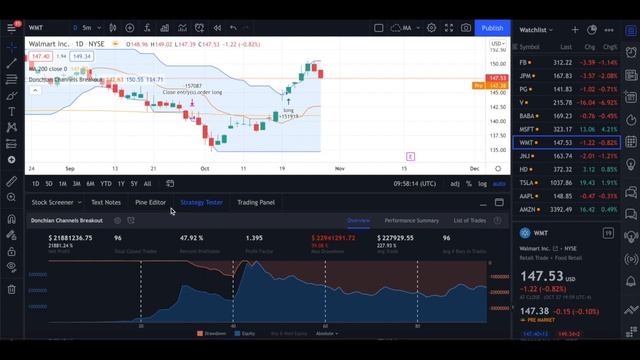Enter fullscreen chart mode

449,28
